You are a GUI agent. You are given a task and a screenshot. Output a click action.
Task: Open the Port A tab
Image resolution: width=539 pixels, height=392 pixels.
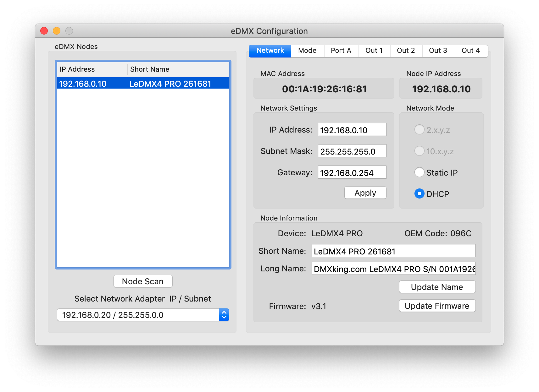coord(341,51)
